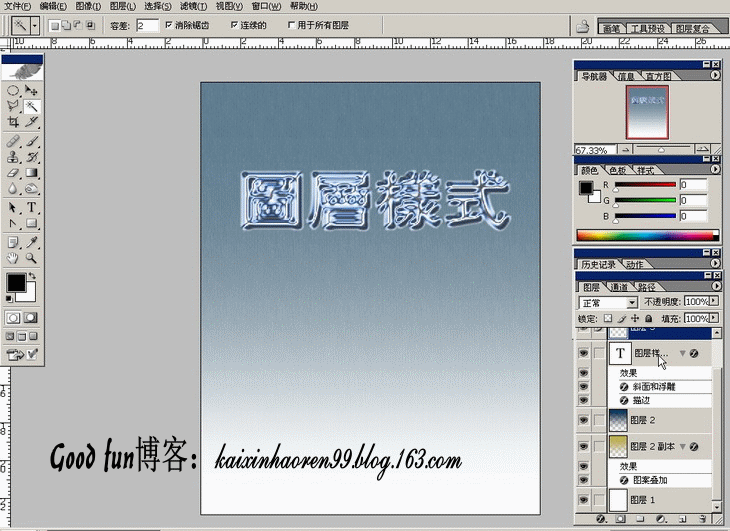Select the Healing Brush tool
The image size is (730, 531).
[13, 141]
